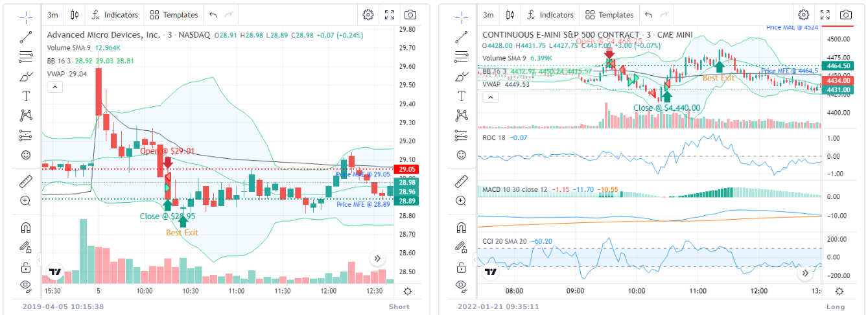868x315 pixels.
Task: Open candle chart style menu in S&P chart
Action: click(x=510, y=15)
